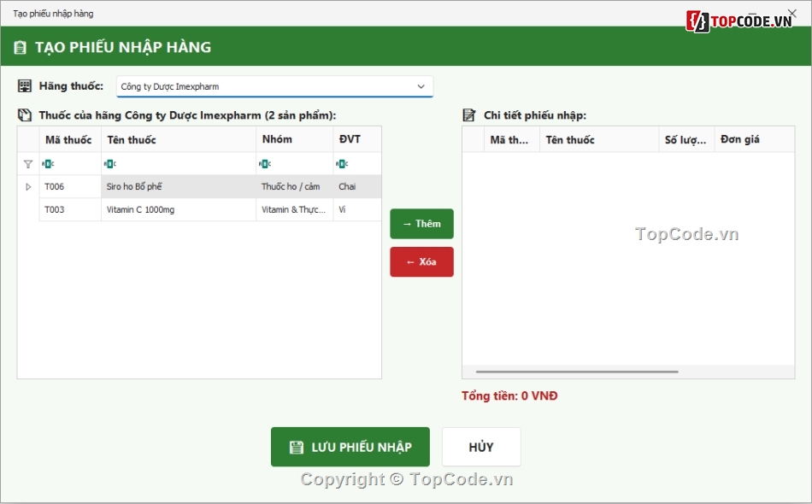This screenshot has width=812, height=504.
Task: Click the detail grid horizontal scrollbar
Action: [577, 372]
